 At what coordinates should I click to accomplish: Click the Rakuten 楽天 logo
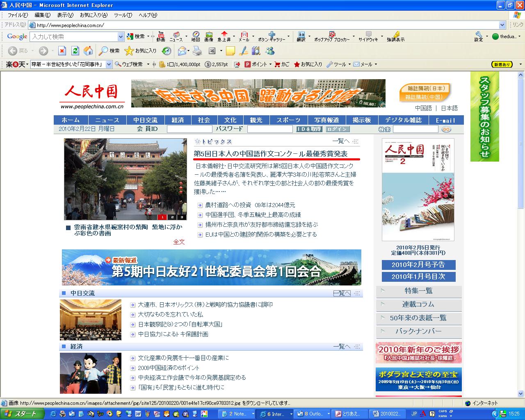click(16, 64)
